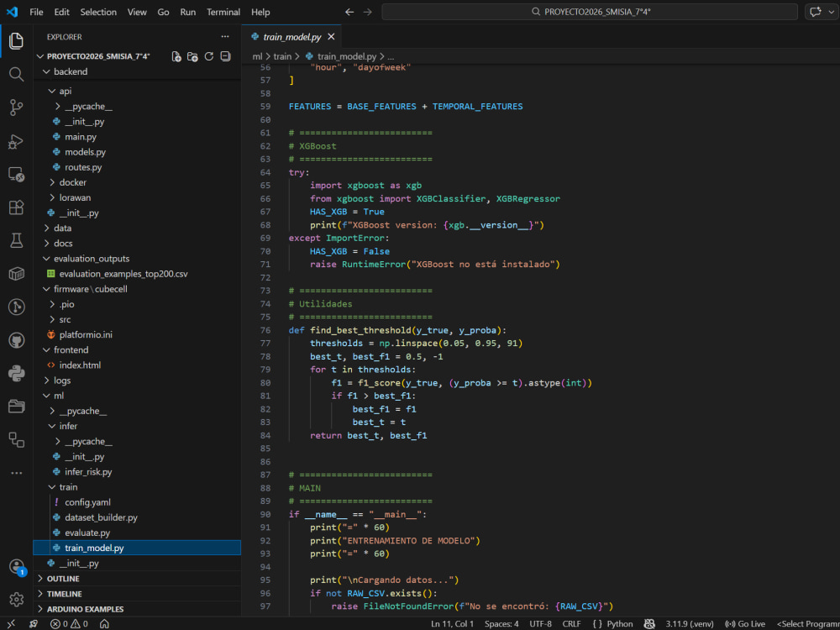The height and width of the screenshot is (630, 840).
Task: Open the Accounts menu with badge
Action: pyautogui.click(x=17, y=567)
